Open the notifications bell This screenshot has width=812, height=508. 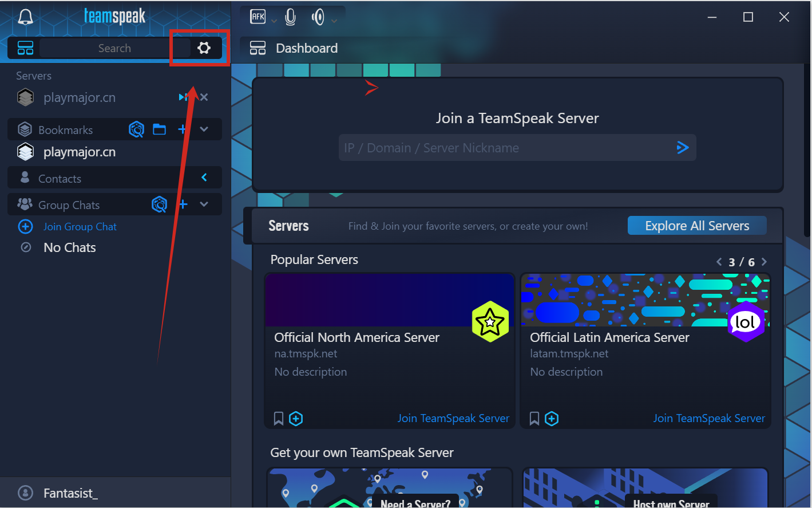25,17
